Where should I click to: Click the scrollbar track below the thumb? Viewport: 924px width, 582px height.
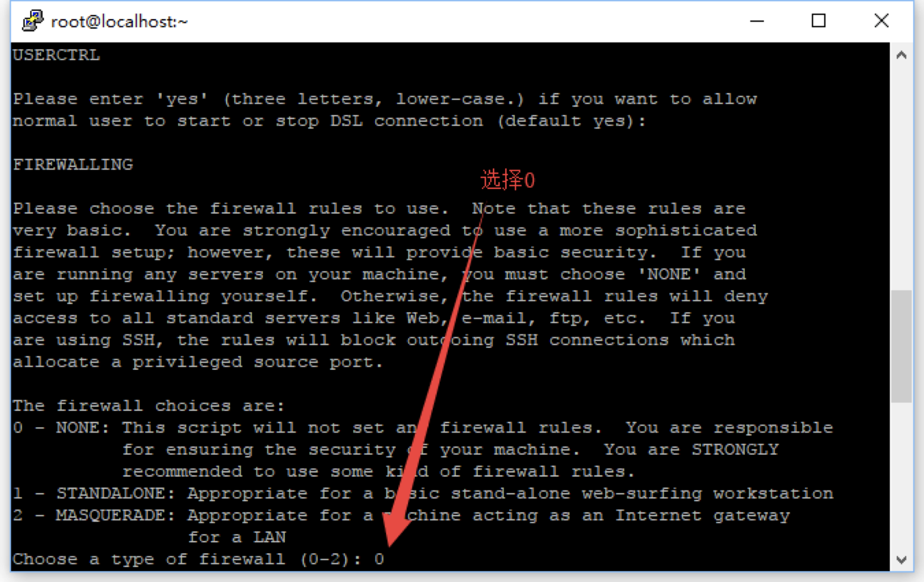[x=901, y=476]
